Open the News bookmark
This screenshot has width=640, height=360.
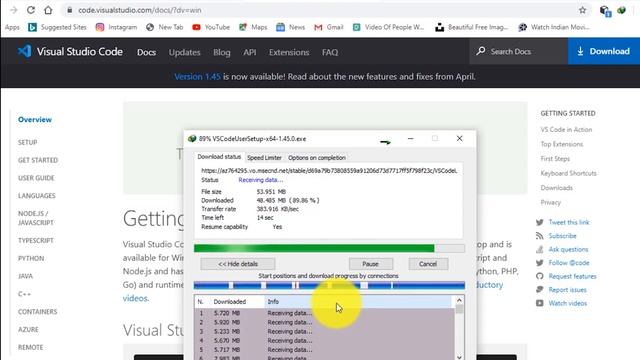(291, 27)
